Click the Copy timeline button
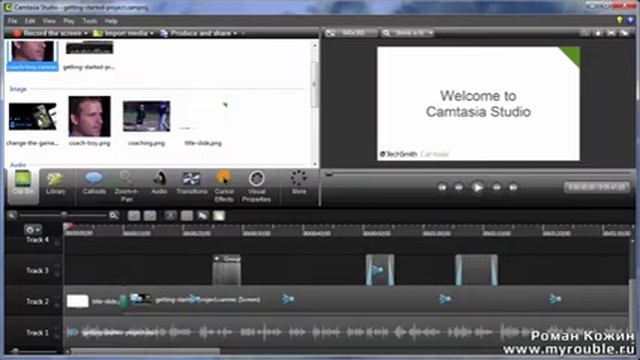 [x=202, y=216]
